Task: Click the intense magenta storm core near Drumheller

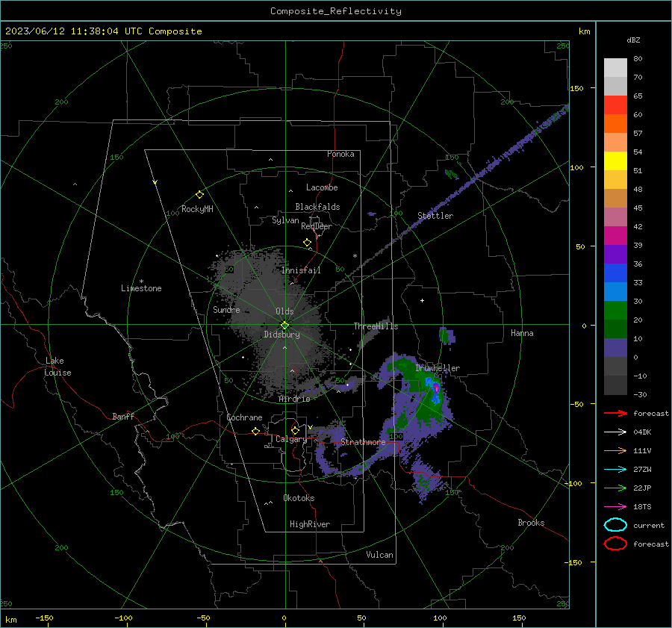Action: (436, 388)
